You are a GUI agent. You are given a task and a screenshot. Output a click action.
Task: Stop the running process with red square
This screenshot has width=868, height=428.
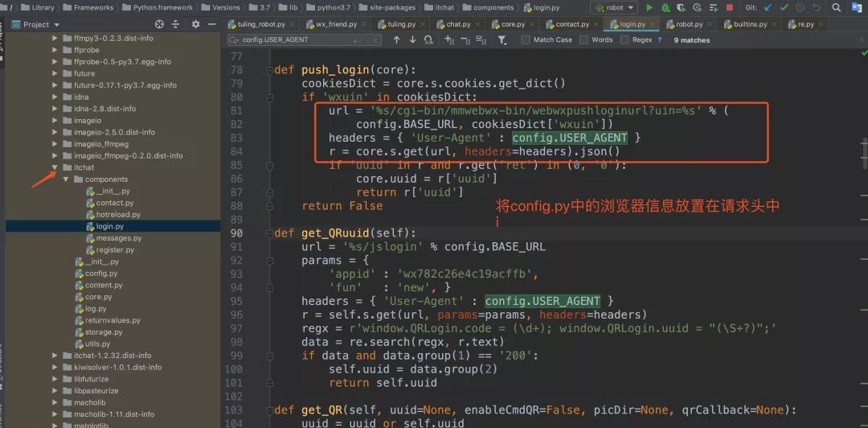729,8
